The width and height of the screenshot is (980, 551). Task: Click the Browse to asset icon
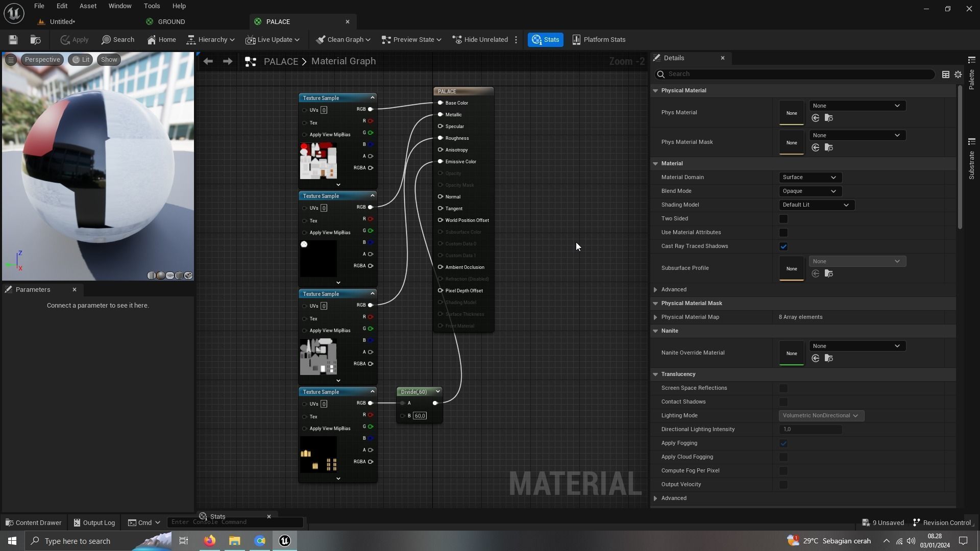35,40
